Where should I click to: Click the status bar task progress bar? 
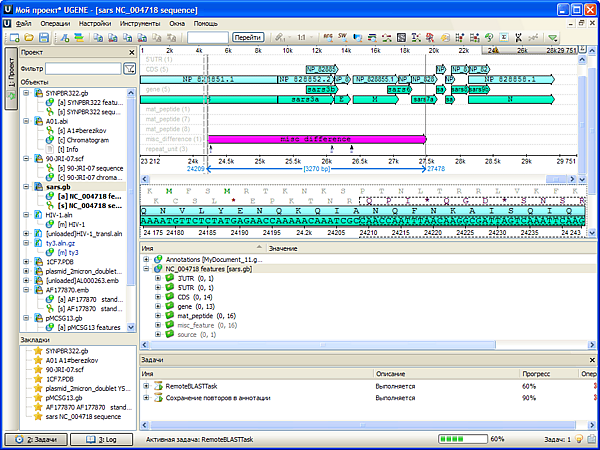462,438
